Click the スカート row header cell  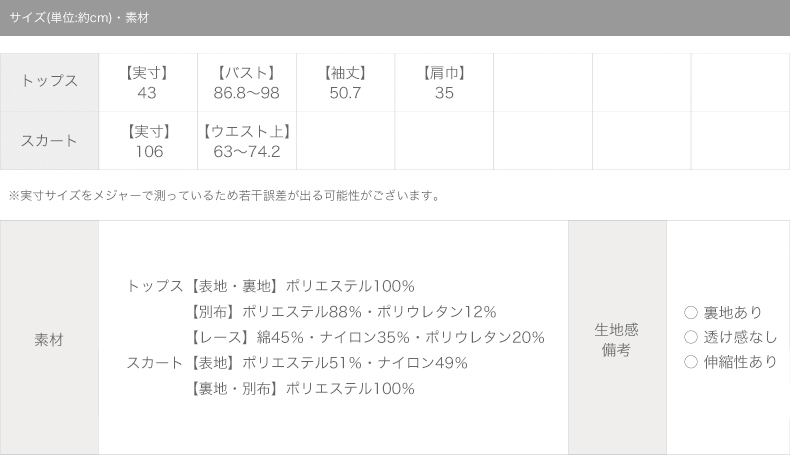49,141
